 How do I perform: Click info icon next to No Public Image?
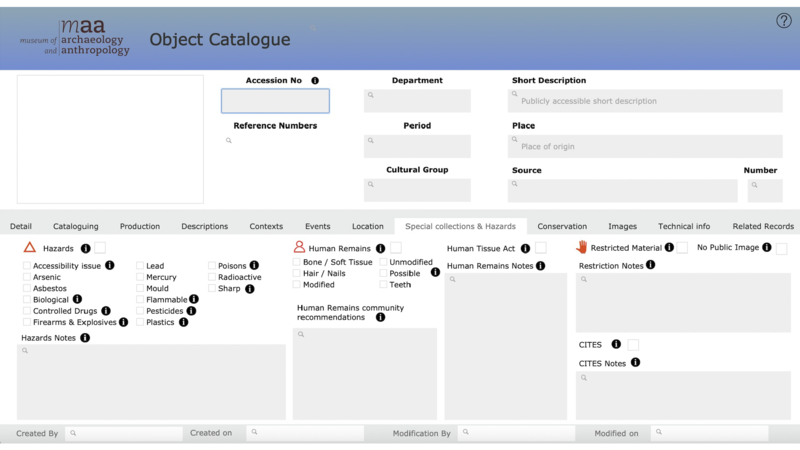point(767,247)
